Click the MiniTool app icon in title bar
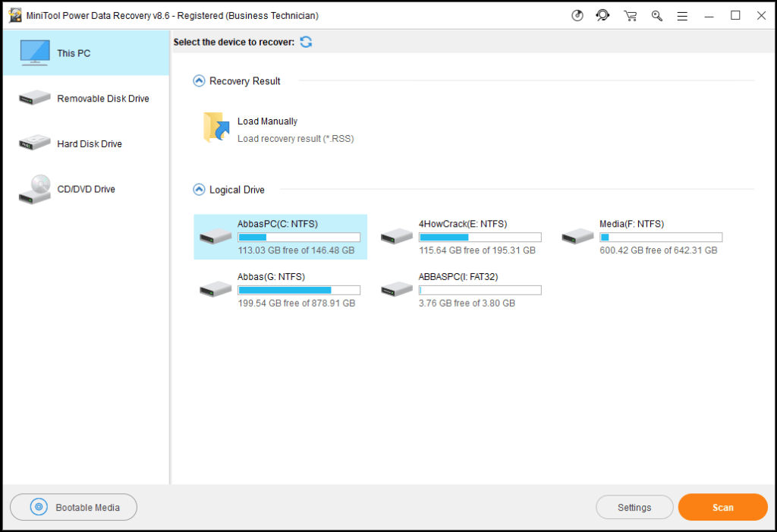 (x=15, y=15)
